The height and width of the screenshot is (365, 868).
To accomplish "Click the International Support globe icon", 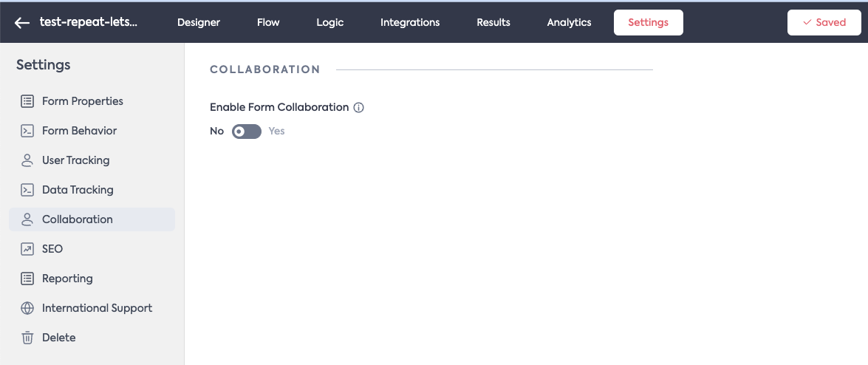I will 27,308.
